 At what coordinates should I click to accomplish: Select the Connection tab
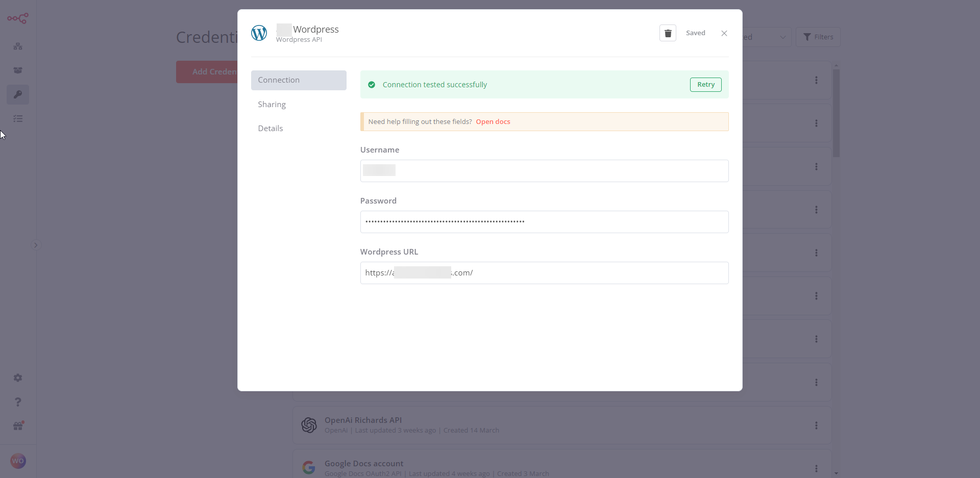299,80
